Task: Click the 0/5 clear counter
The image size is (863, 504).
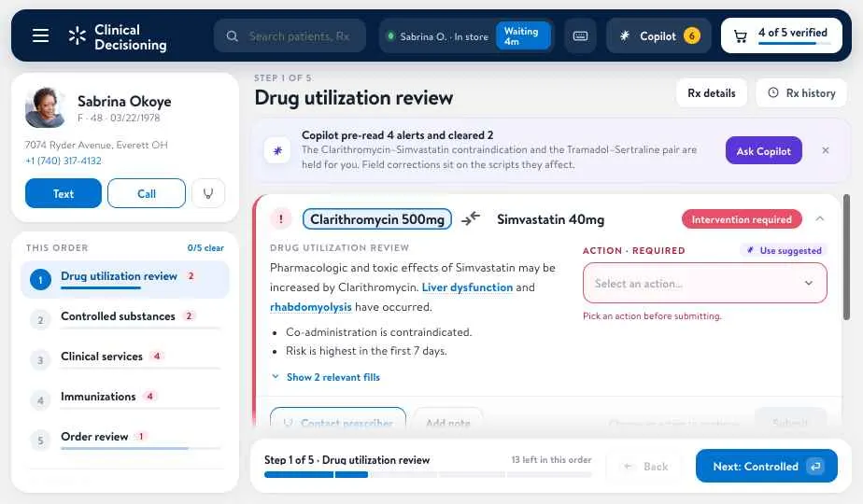Action: pos(205,248)
